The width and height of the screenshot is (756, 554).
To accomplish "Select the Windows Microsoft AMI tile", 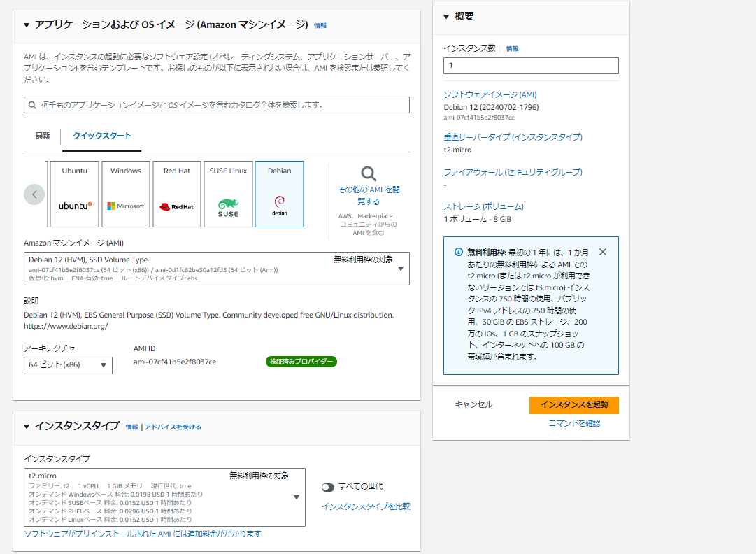I will click(x=126, y=194).
